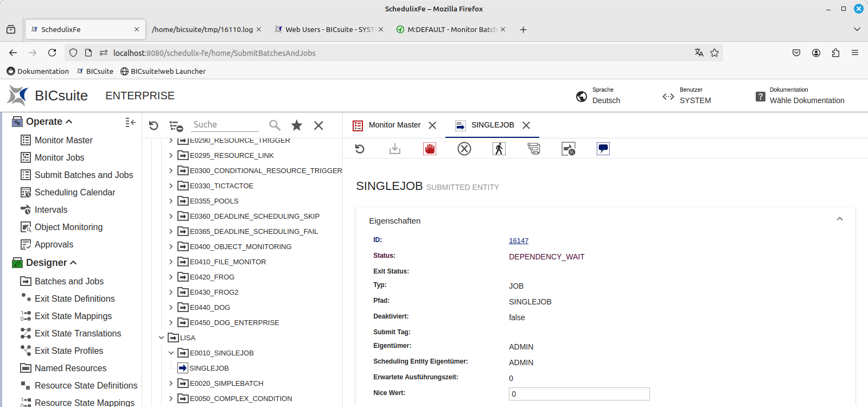Image resolution: width=868 pixels, height=407 pixels.
Task: Refresh the SINGLEJOB detail view
Action: coord(360,149)
